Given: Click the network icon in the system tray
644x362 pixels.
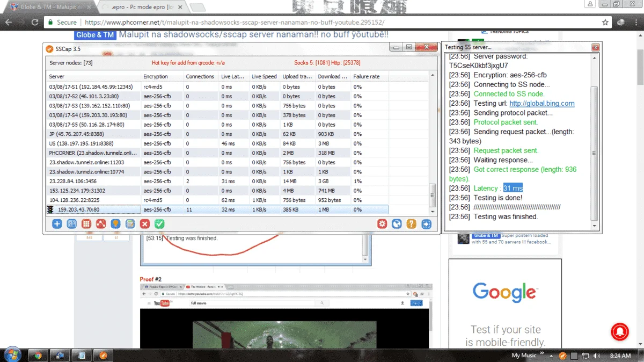Looking at the screenshot, I should coord(585,356).
